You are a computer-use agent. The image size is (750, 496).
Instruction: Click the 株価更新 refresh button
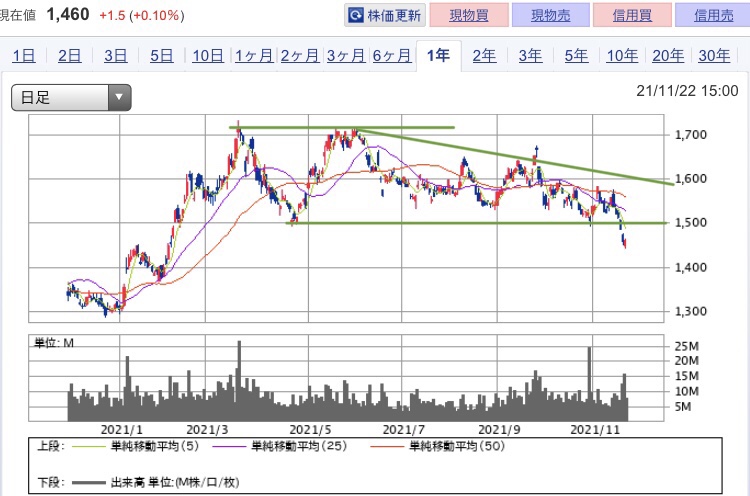[x=385, y=15]
